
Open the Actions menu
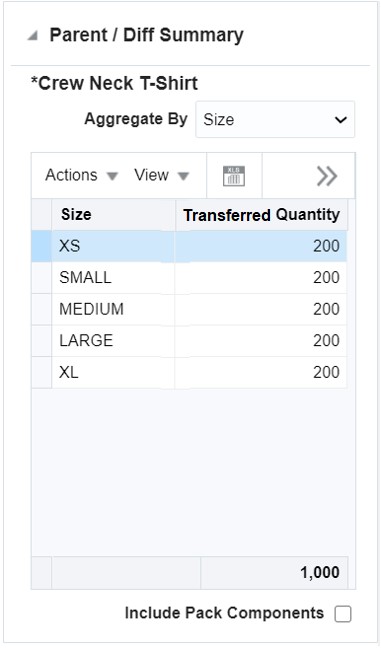coord(82,175)
